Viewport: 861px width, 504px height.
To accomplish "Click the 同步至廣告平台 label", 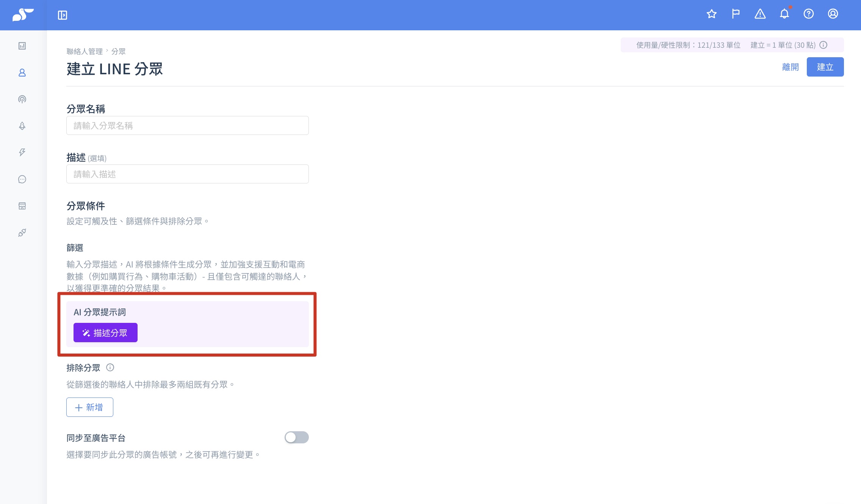I will pos(96,438).
